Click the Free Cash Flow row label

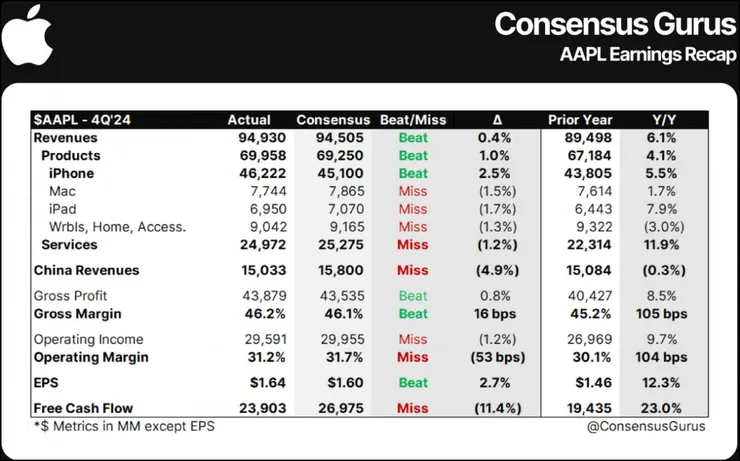[x=84, y=408]
